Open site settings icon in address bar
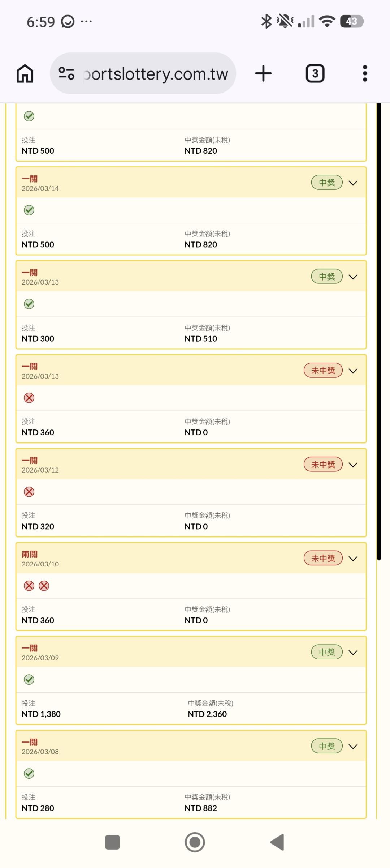 coord(66,73)
